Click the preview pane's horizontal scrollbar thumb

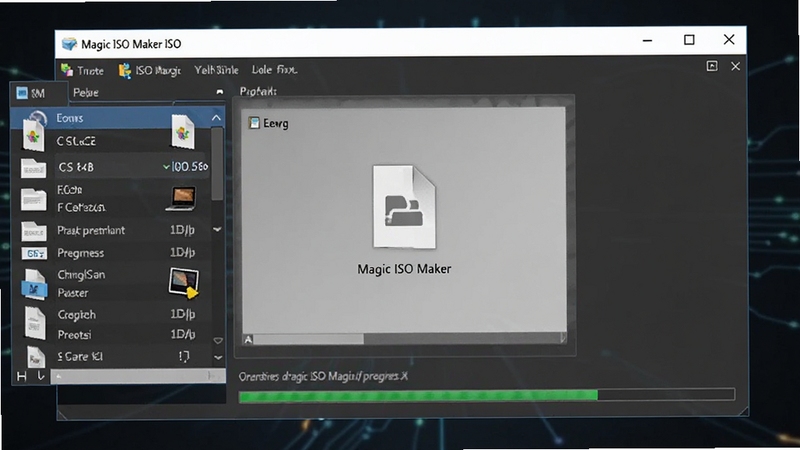tap(309, 339)
